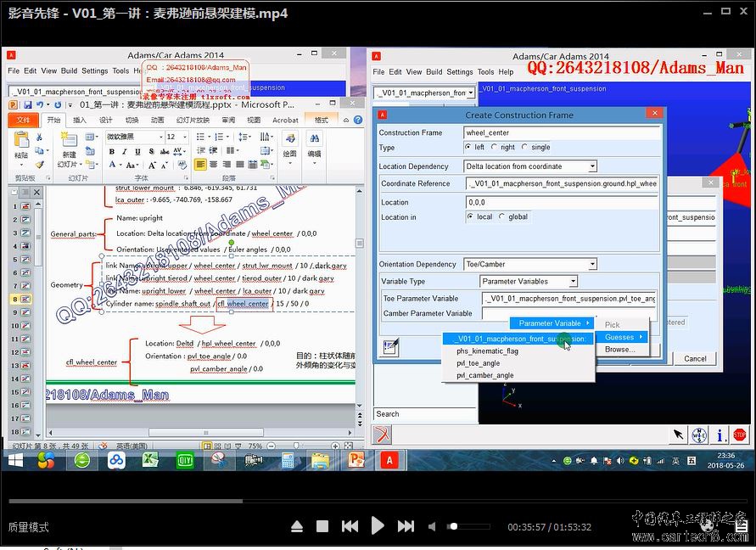This screenshot has height=550, width=756.
Task: Click the Undo arrow in PowerPoint's title bar
Action: (40, 104)
